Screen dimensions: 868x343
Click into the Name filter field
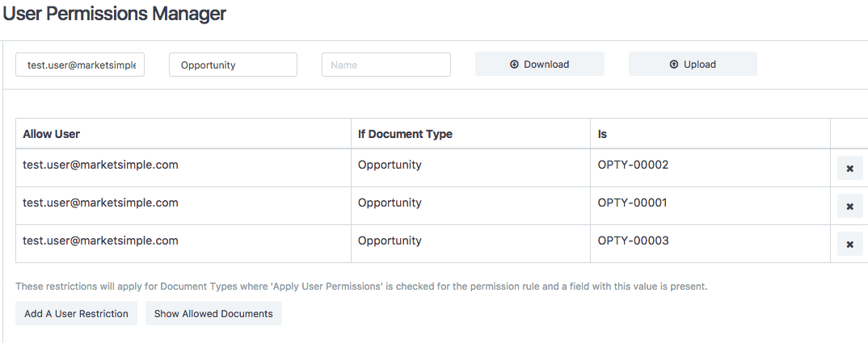[x=386, y=65]
